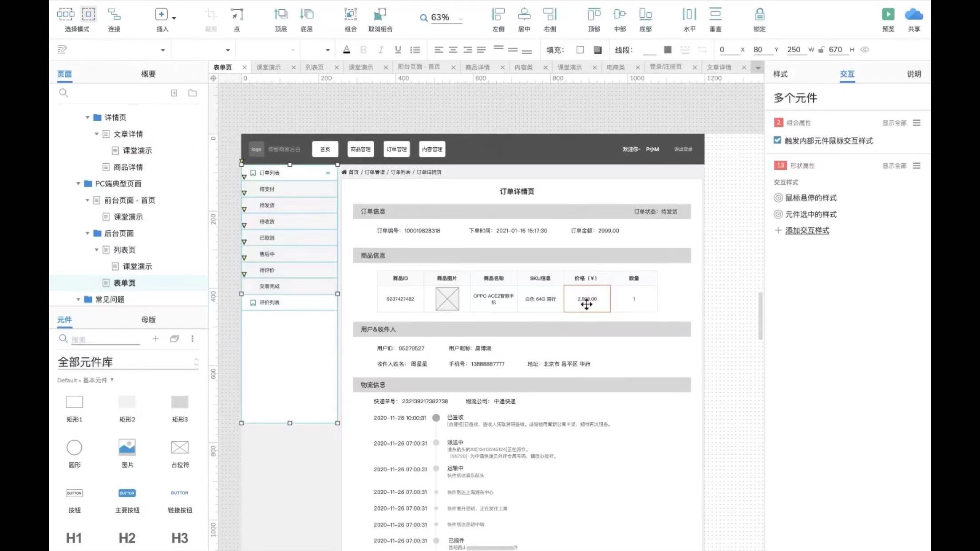Click the 添加交互样式 link
This screenshot has height=551, width=980.
click(807, 230)
